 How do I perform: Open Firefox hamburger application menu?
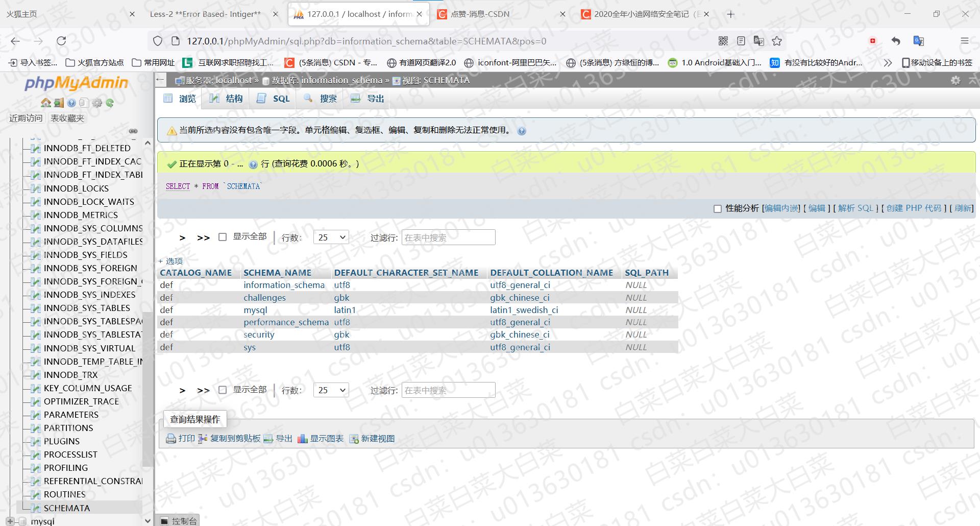964,41
